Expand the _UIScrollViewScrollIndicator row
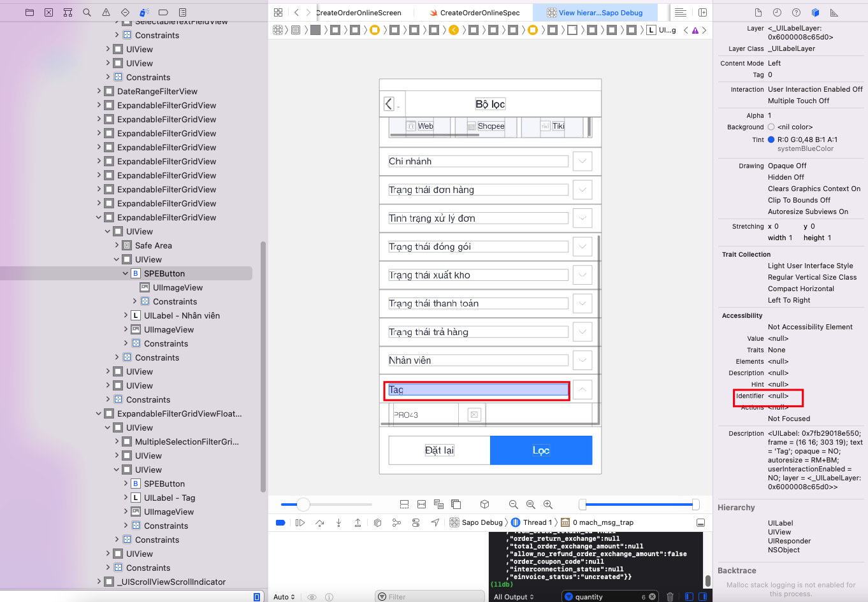 (99, 582)
